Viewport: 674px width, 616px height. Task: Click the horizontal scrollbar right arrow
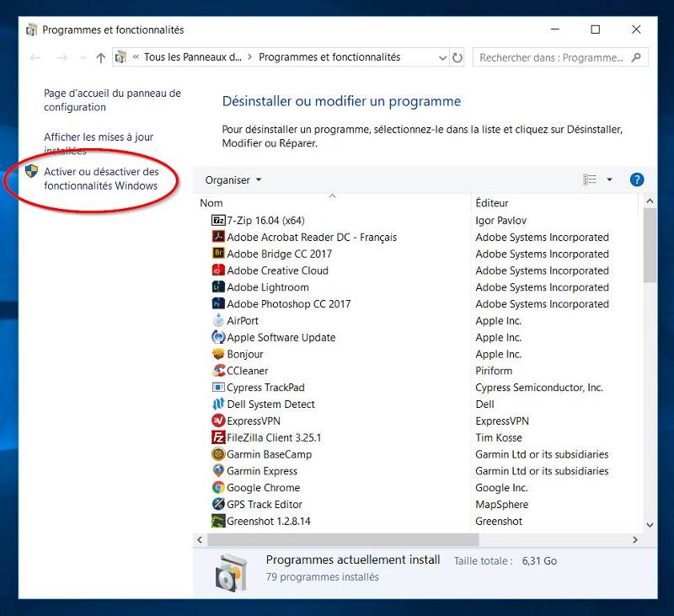(x=635, y=539)
